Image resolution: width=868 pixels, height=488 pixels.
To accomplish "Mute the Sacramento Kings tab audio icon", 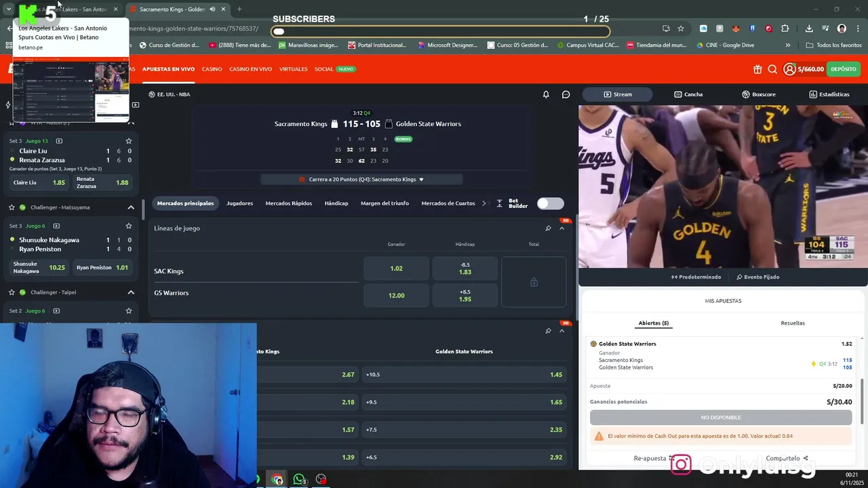I will pos(212,9).
